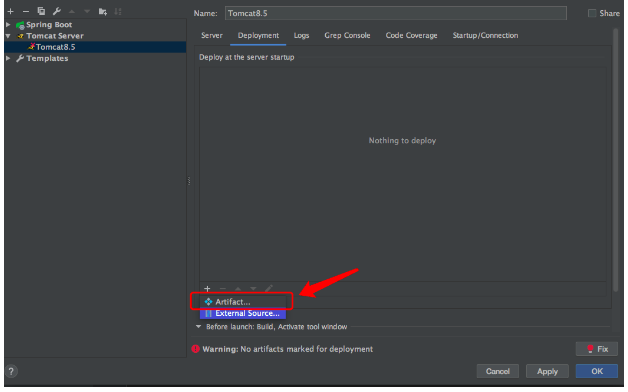Collapse the Tomcat Server tree node
628x392 pixels.
(x=8, y=36)
